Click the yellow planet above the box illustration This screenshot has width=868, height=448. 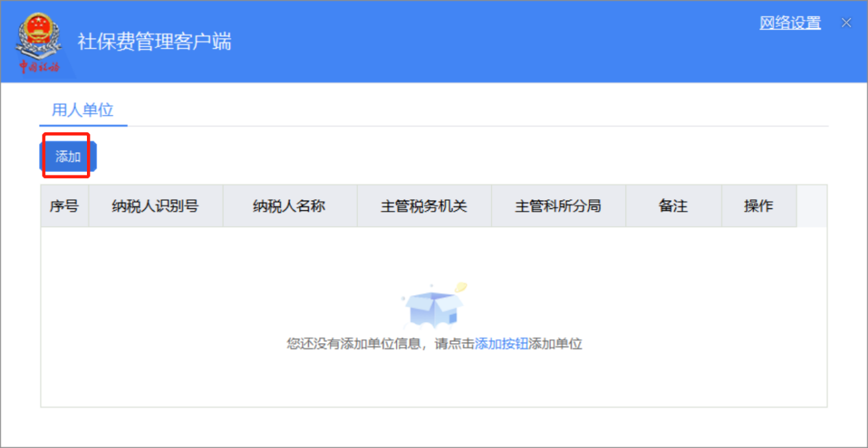coord(461,288)
